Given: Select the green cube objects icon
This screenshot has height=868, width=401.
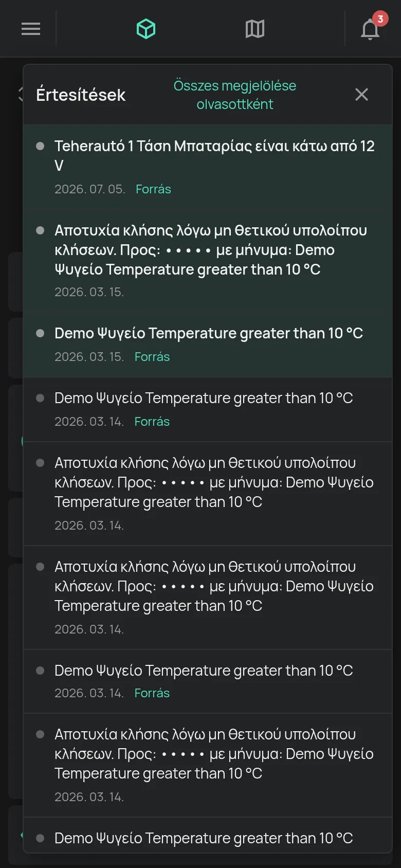Looking at the screenshot, I should click(x=146, y=29).
